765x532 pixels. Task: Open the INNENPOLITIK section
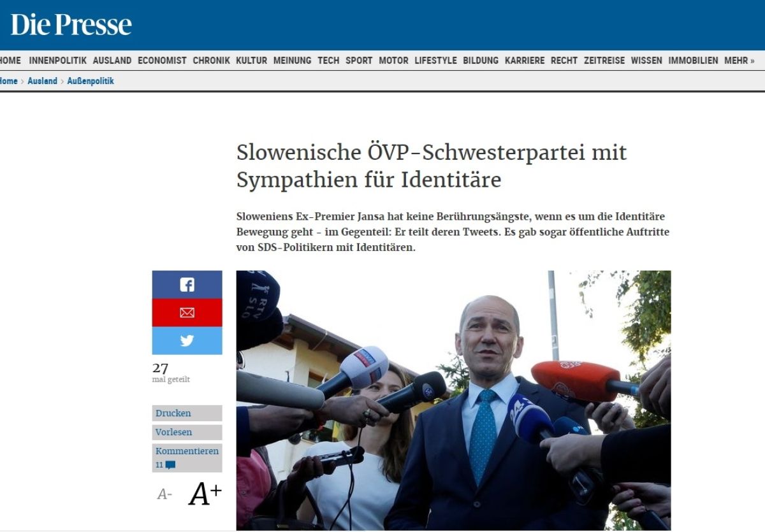[x=57, y=61]
